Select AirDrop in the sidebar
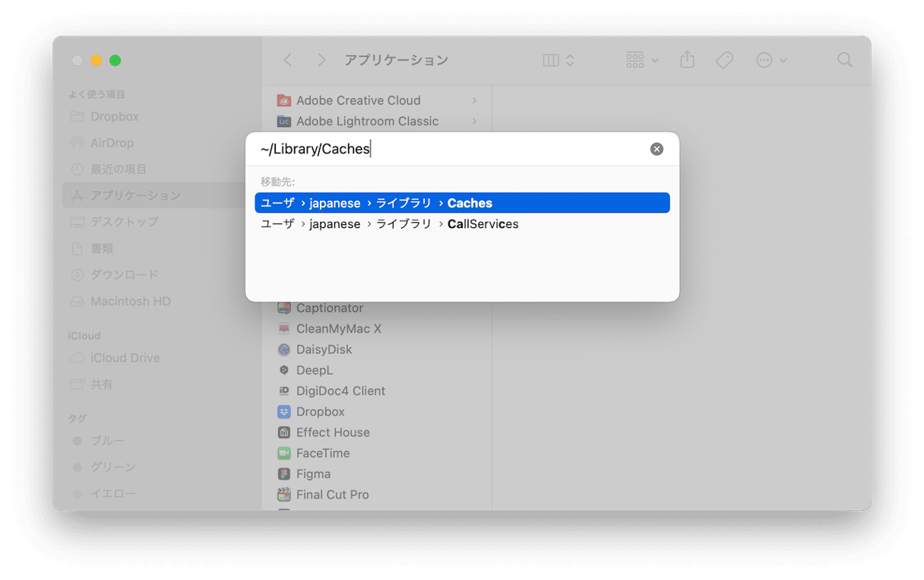The height and width of the screenshot is (580, 924). click(x=112, y=143)
